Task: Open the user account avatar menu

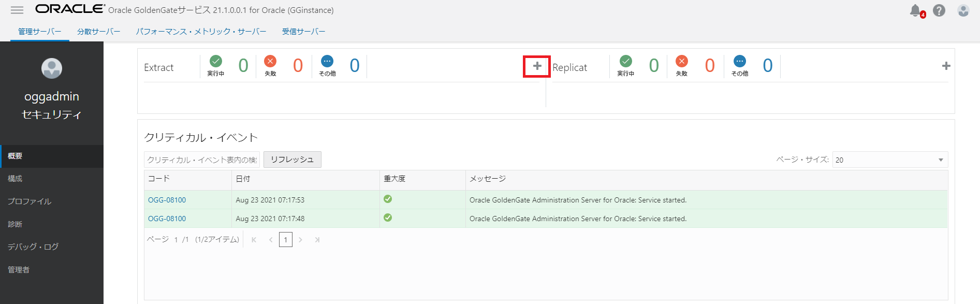Action: pos(963,10)
